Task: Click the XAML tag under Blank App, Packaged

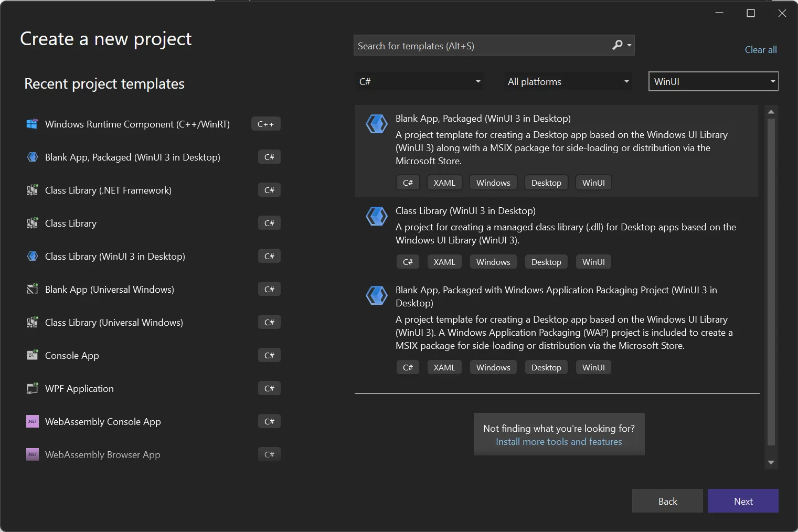Action: 444,183
